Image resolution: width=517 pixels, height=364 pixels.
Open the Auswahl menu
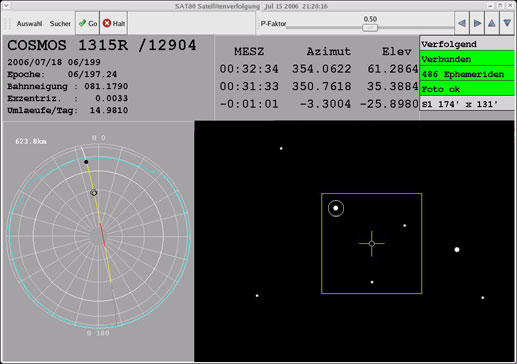coord(29,24)
